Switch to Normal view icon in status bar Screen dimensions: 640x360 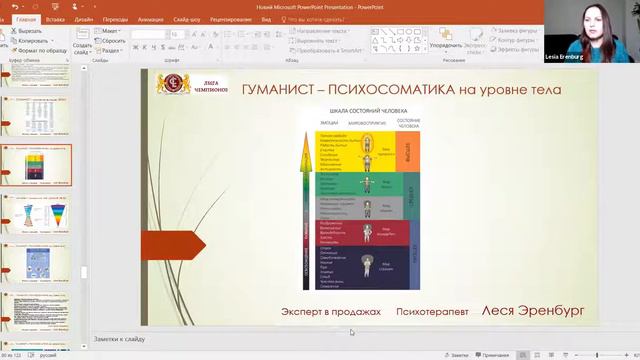(523, 355)
